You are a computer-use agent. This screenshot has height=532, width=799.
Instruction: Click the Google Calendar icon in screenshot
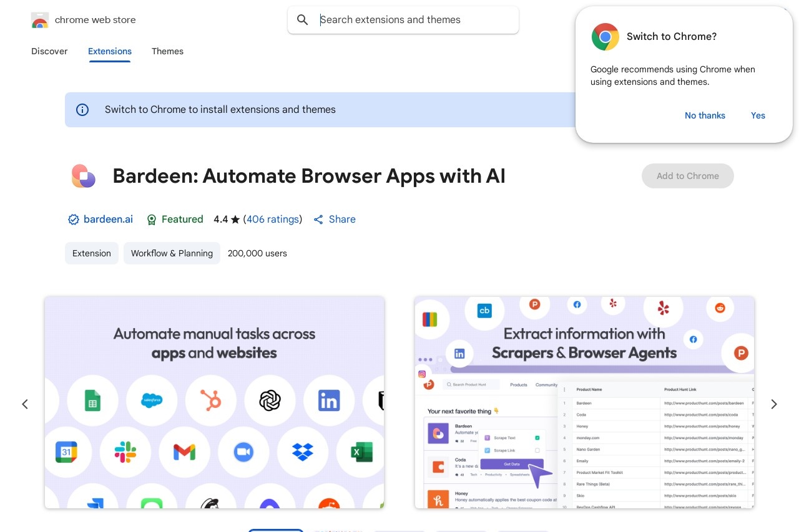[66, 452]
